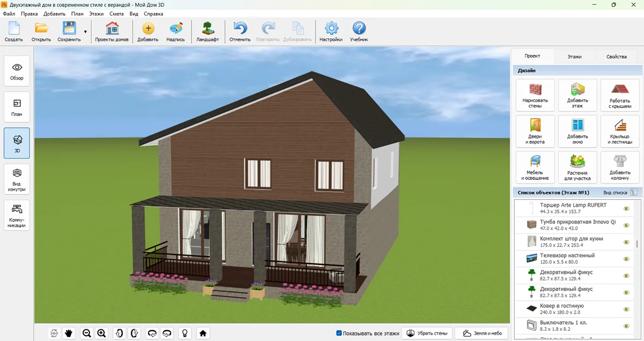Uncheck Показывать все этажи checkbox

click(x=339, y=333)
